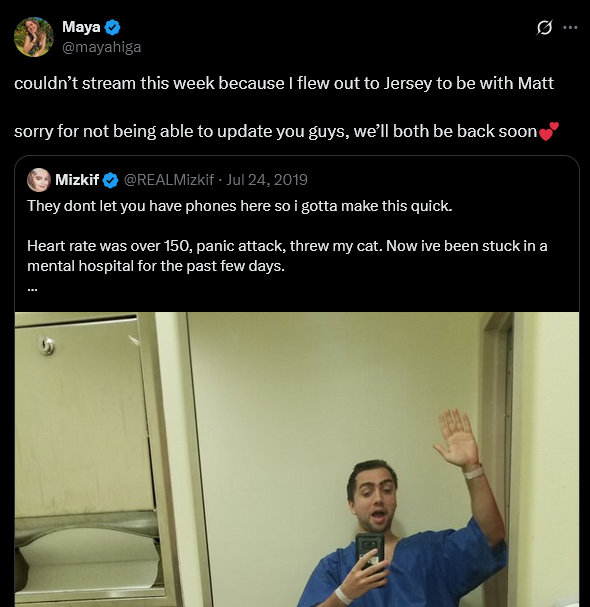Go to the @REALMizkif handle
The width and height of the screenshot is (590, 607).
pos(169,180)
